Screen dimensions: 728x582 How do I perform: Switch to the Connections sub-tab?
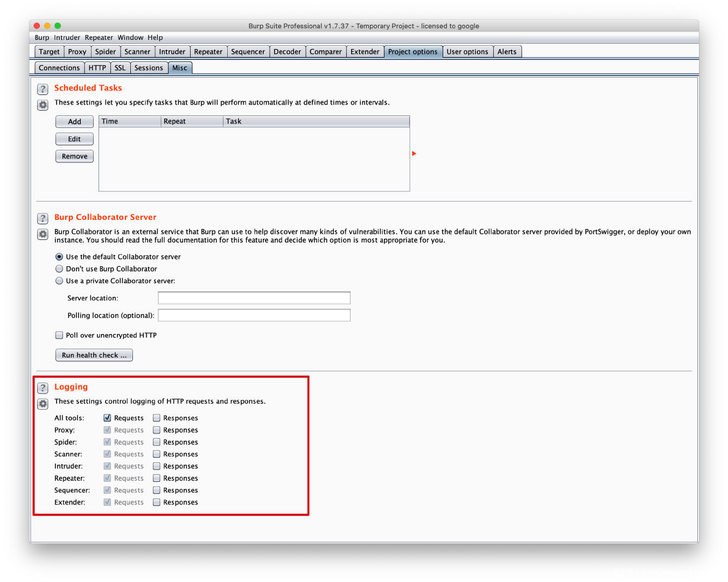click(59, 68)
